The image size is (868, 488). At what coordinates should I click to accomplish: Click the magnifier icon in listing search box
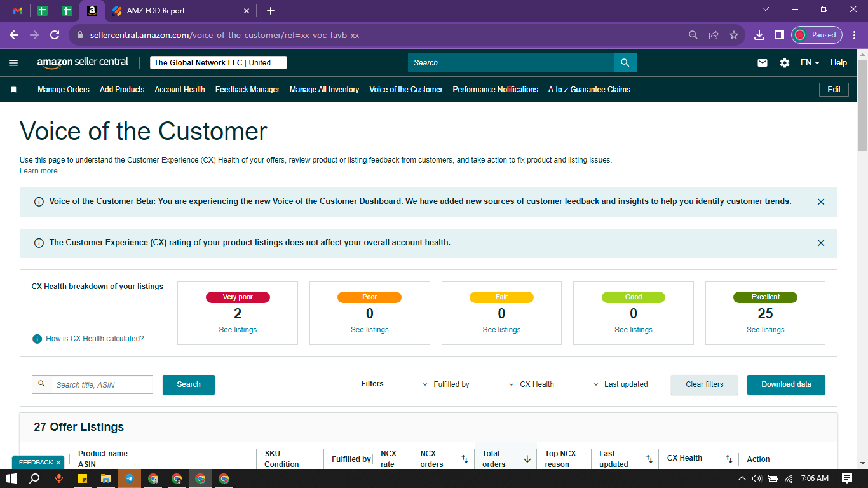pyautogui.click(x=41, y=384)
